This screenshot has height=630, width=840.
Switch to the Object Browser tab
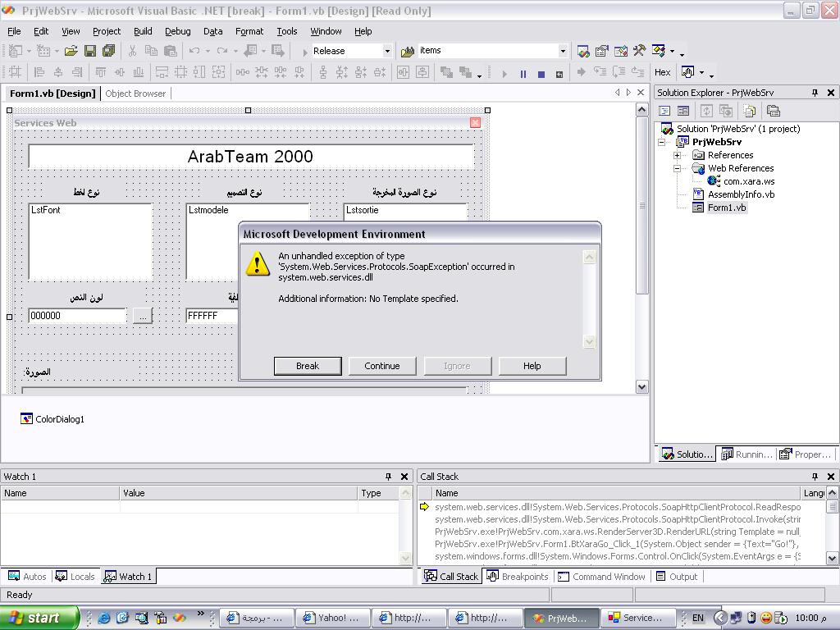pos(135,94)
